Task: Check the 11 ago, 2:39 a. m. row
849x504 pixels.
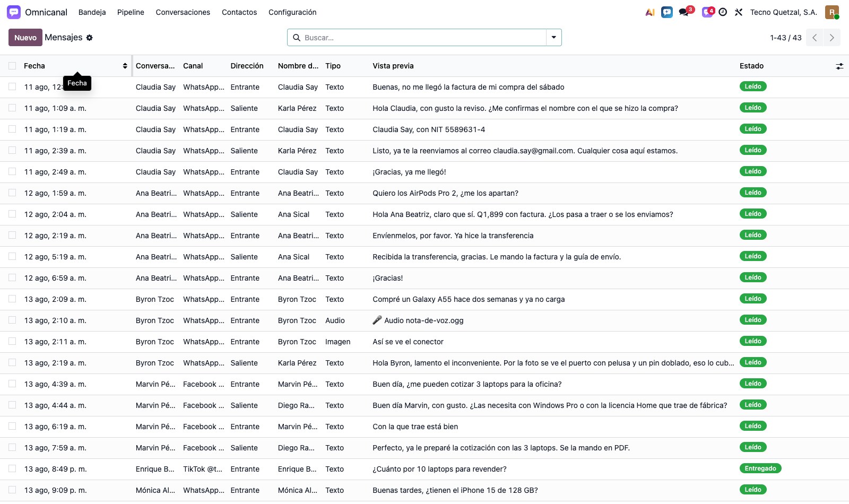Action: pos(12,151)
